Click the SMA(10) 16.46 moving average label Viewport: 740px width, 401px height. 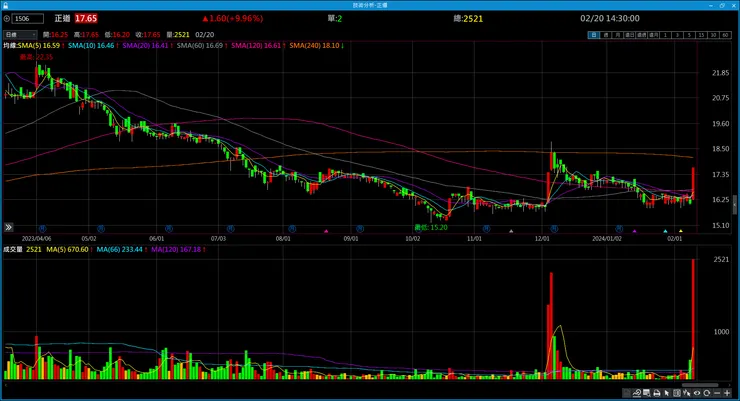click(92, 46)
